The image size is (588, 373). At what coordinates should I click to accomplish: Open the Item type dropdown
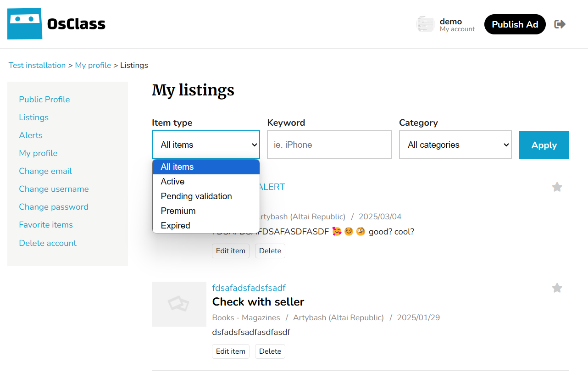click(x=206, y=145)
